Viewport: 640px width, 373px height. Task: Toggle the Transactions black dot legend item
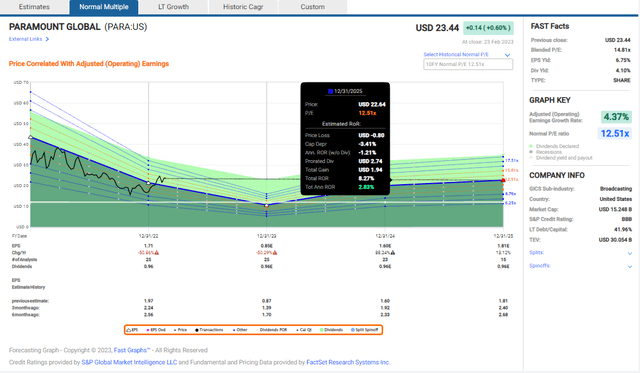point(209,330)
